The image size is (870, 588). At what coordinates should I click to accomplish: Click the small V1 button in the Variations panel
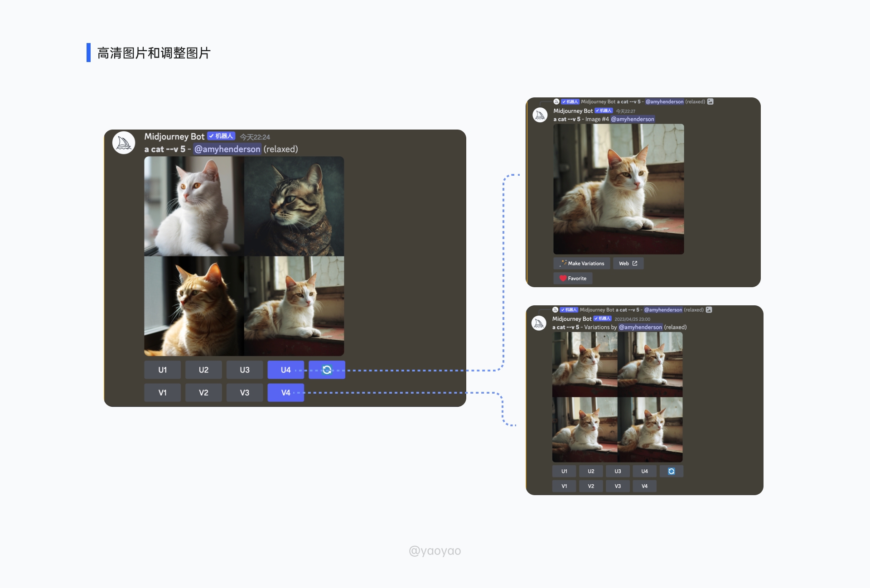564,486
